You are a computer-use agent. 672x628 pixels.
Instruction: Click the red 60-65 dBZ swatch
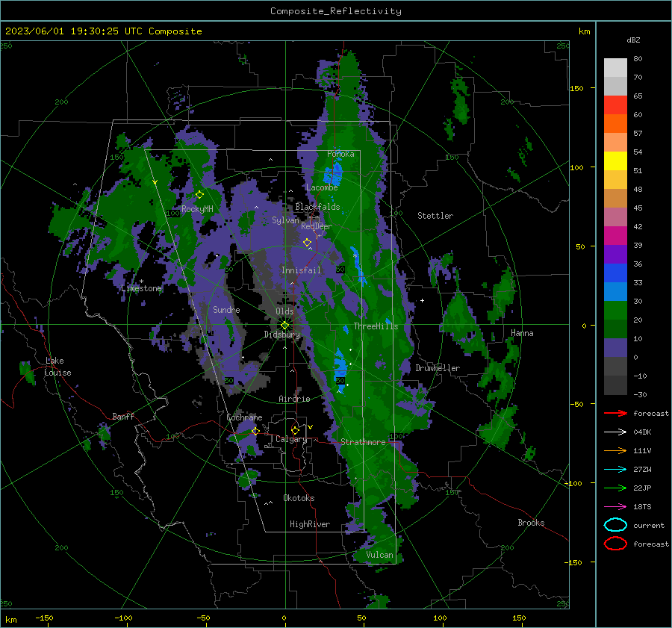coord(615,105)
